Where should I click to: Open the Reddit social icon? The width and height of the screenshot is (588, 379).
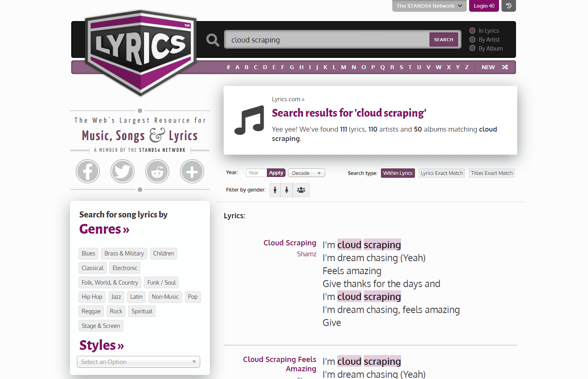point(157,171)
